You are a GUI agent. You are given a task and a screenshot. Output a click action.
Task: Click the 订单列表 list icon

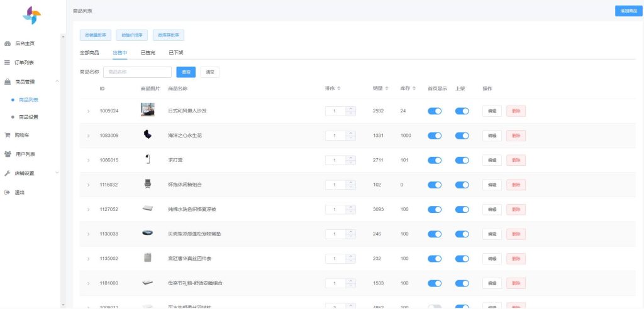(x=7, y=63)
